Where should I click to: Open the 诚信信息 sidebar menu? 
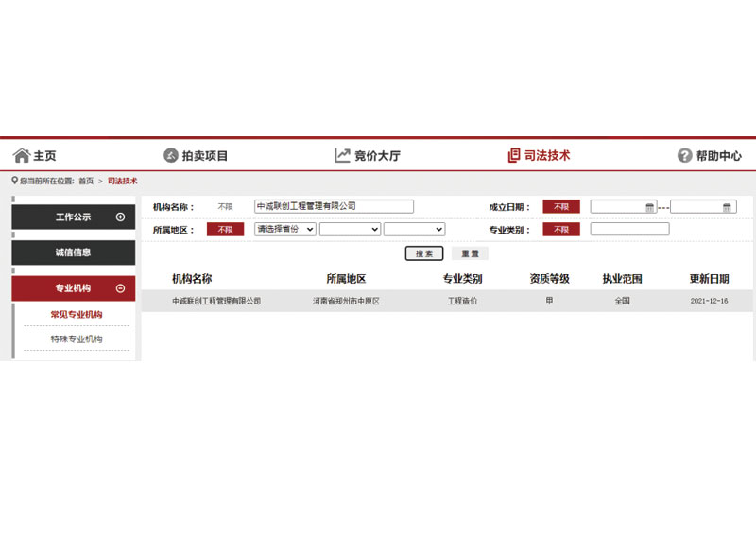(x=73, y=252)
